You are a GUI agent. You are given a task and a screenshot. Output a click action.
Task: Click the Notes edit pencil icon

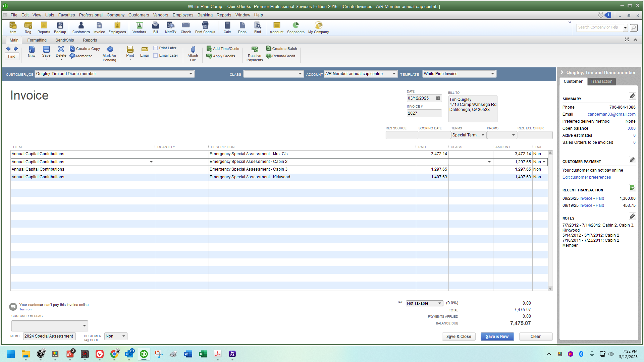pyautogui.click(x=632, y=217)
